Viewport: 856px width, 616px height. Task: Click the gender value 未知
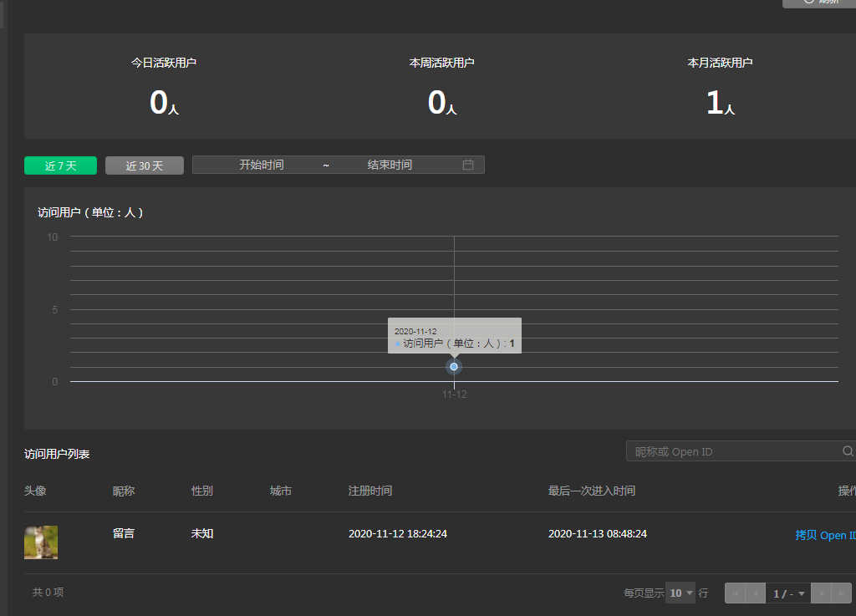tap(202, 533)
